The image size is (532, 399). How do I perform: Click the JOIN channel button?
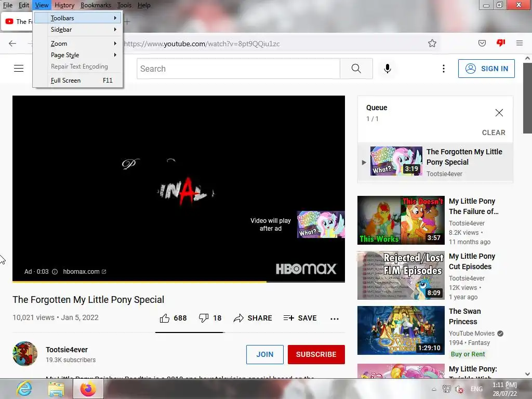coord(264,354)
